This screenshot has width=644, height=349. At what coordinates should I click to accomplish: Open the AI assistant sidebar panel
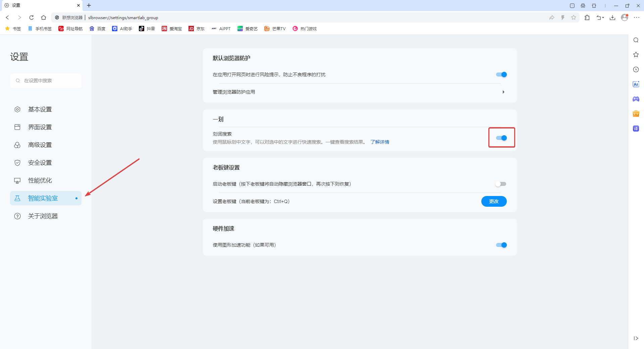tap(636, 84)
